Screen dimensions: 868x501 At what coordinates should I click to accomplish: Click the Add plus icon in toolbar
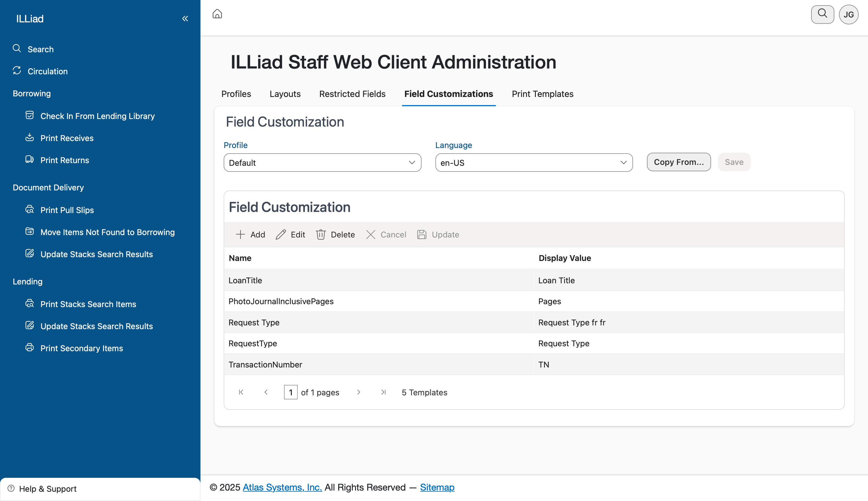tap(240, 235)
